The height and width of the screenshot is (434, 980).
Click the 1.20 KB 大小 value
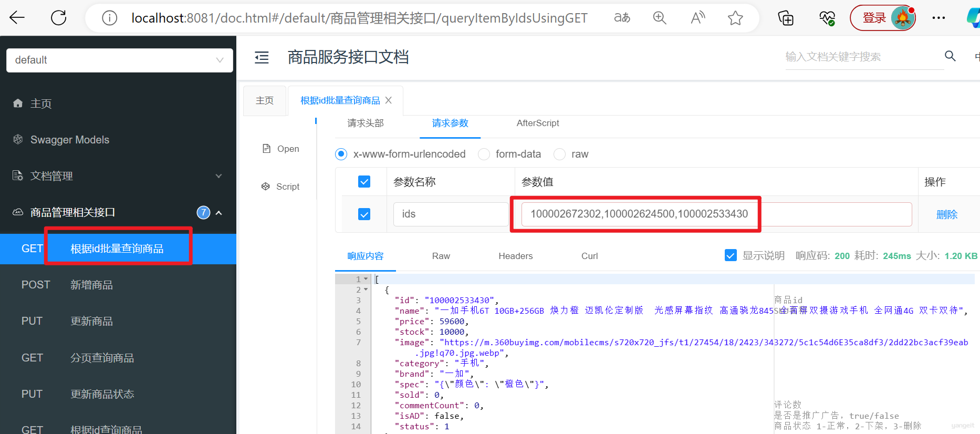point(961,256)
